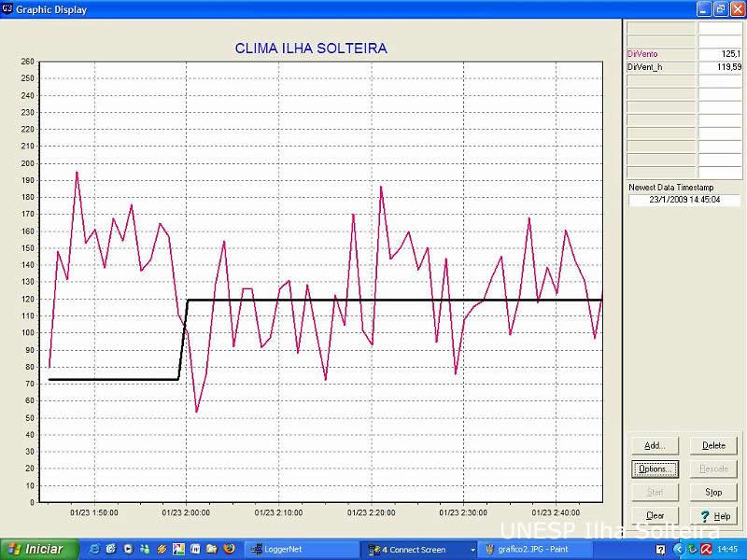The width and height of the screenshot is (747, 560).
Task: Open the Iniciar start menu
Action: coord(35,549)
